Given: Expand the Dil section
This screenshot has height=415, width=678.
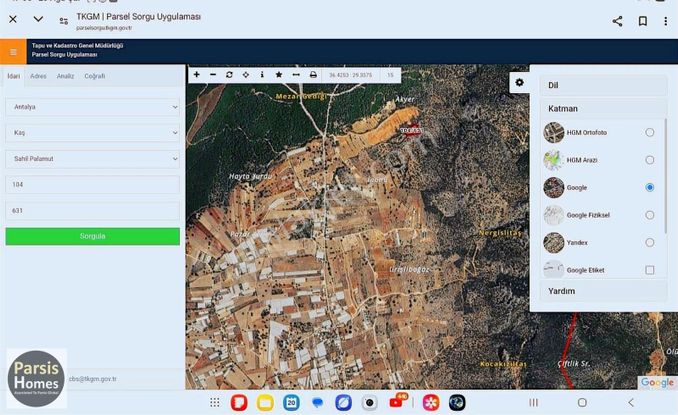Looking at the screenshot, I should tap(604, 85).
